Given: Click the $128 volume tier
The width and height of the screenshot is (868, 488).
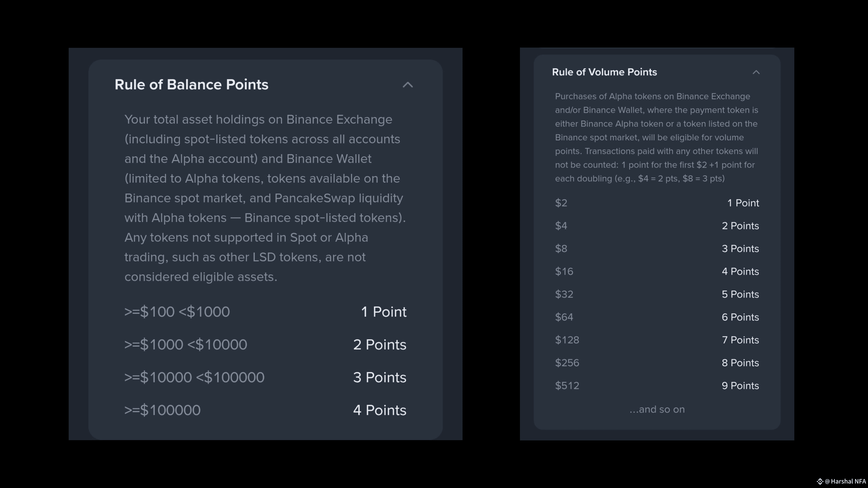Looking at the screenshot, I should [567, 340].
